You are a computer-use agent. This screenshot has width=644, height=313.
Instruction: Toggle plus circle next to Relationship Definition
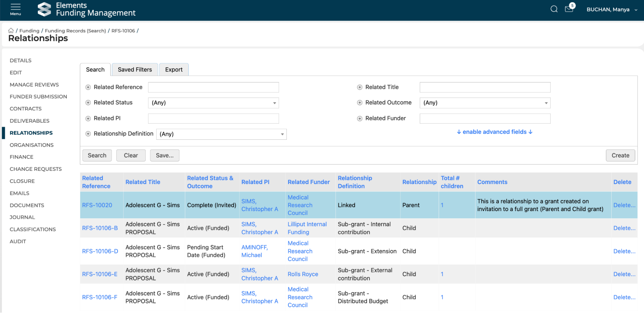pos(88,134)
